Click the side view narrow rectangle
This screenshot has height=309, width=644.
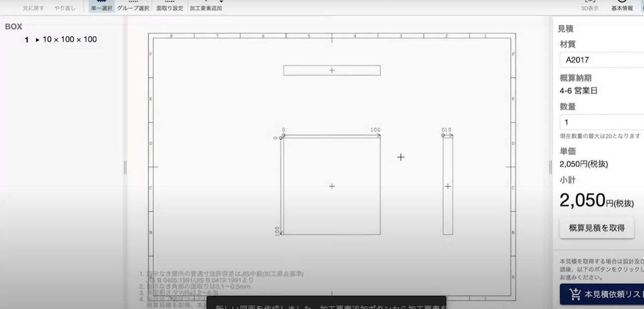447,186
